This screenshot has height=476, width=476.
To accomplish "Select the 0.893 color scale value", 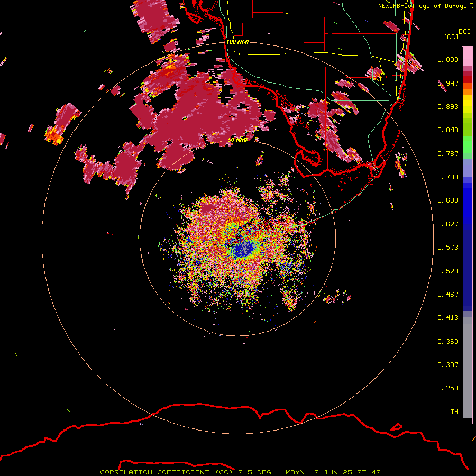I will [x=448, y=106].
